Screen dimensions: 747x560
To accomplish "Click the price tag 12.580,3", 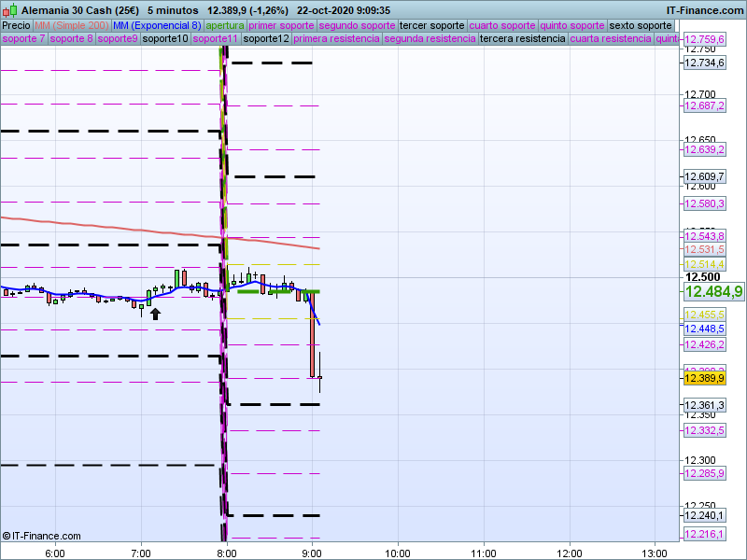I will (705, 203).
